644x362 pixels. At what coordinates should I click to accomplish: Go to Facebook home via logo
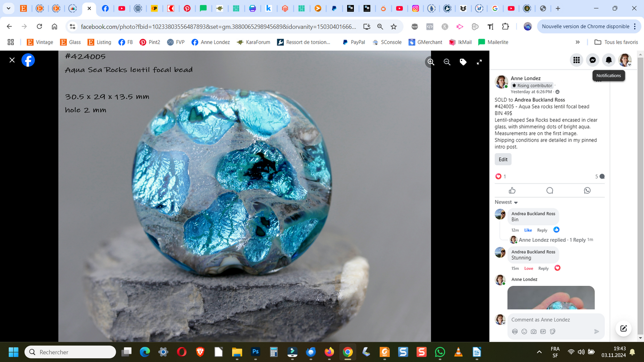tap(28, 60)
